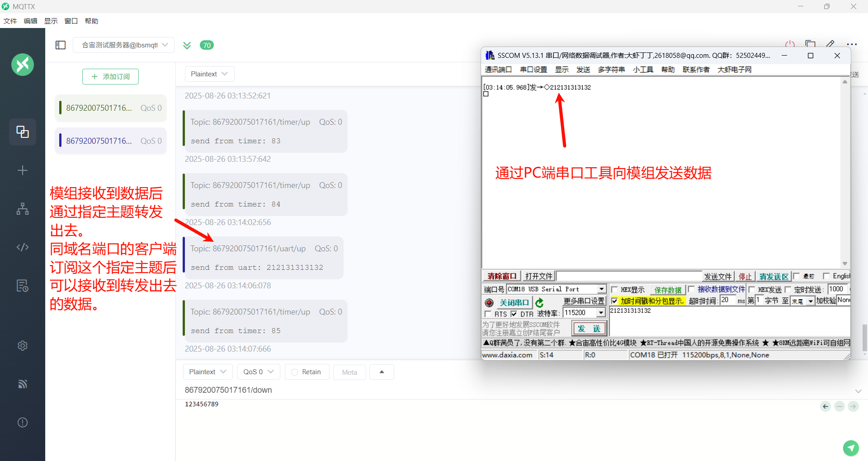
Task: Open 串口设置 menu in SSCOM
Action: (533, 70)
